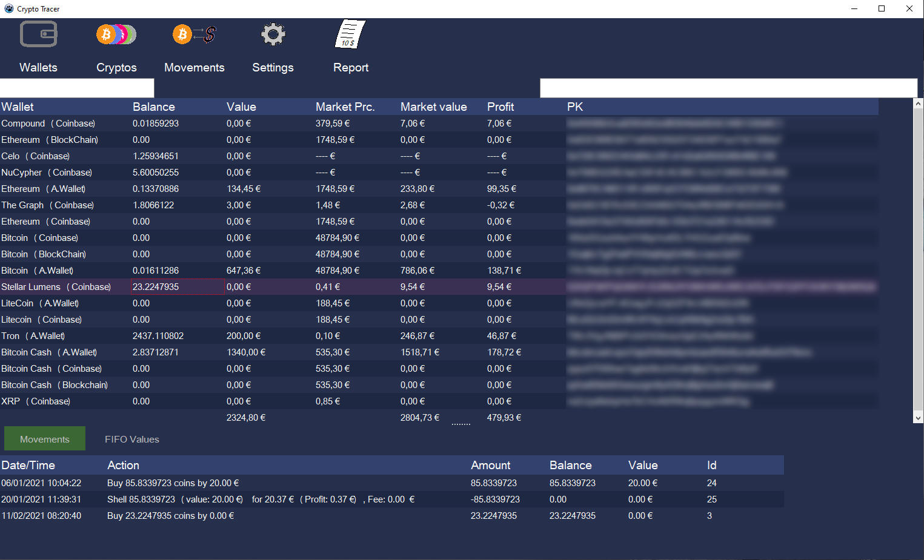Switch to the FIFO Values tab
924x560 pixels.
pyautogui.click(x=131, y=440)
